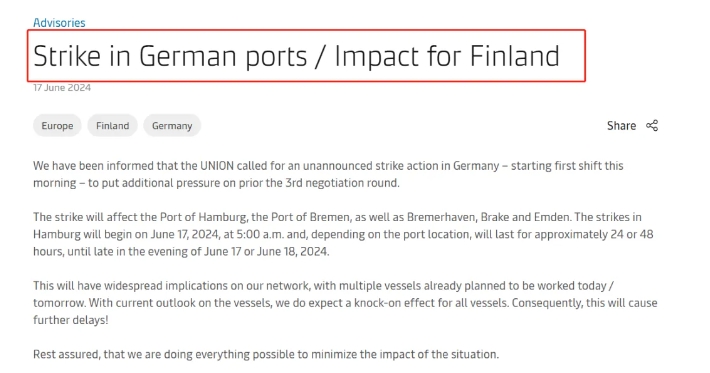Click the share network icon
Screen dimensions: 710x373
[x=652, y=125]
